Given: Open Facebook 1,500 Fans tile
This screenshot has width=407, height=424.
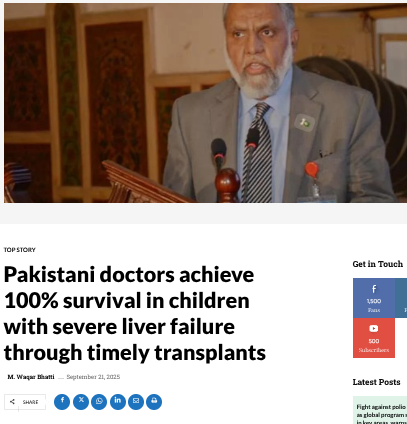Looking at the screenshot, I should [x=374, y=298].
